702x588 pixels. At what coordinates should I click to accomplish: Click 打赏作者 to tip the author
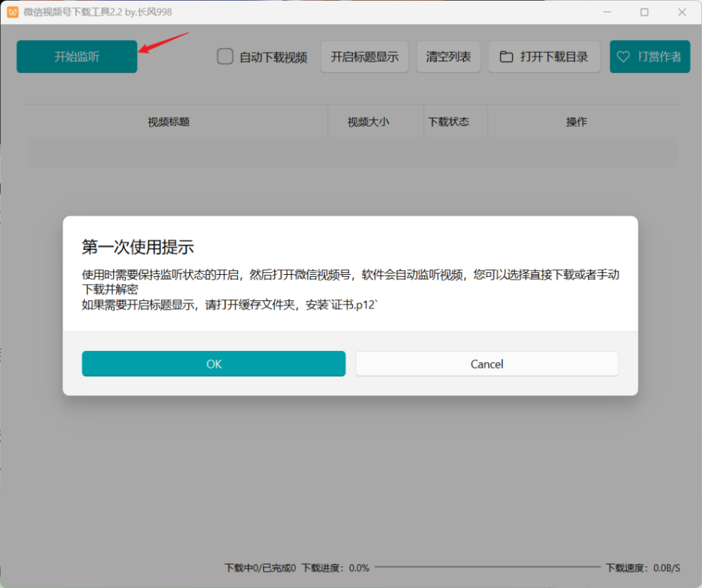pos(649,57)
